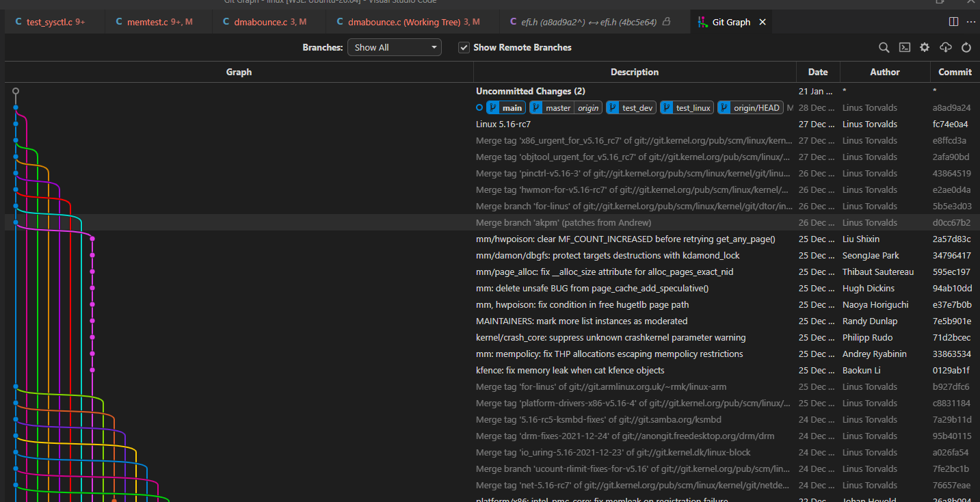Select the 5.16-rc5-ksmbd-fixes merge commit
The width and height of the screenshot is (980, 502).
click(x=492, y=420)
